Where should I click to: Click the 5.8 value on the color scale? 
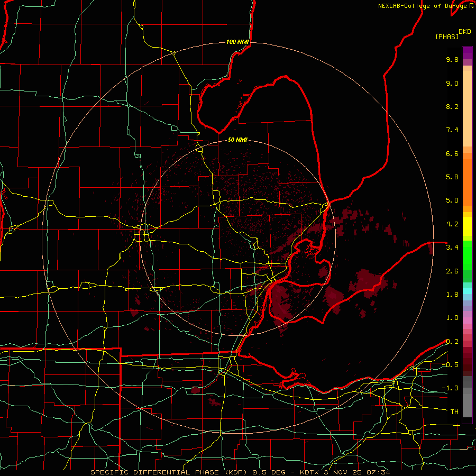click(452, 177)
